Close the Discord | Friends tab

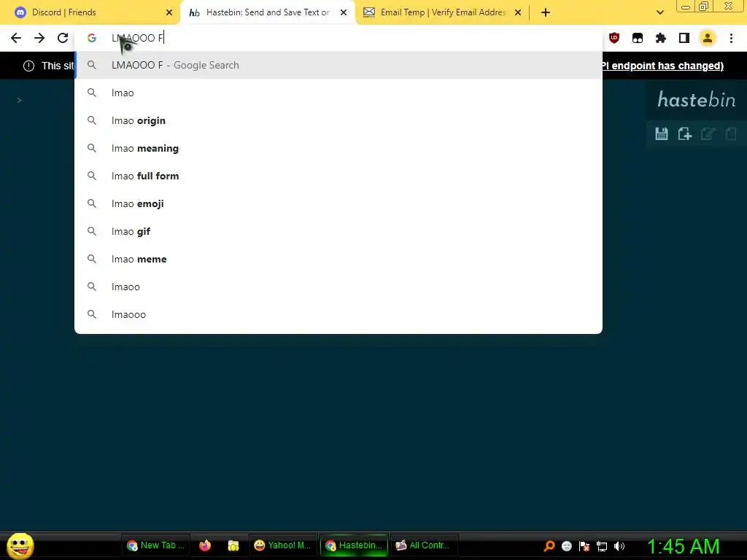pos(169,12)
